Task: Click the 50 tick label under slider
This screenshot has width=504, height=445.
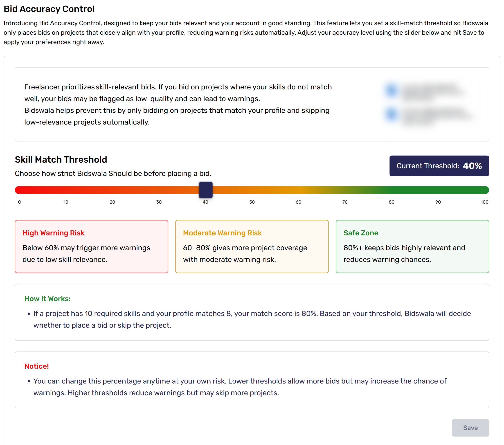Action: tap(252, 202)
